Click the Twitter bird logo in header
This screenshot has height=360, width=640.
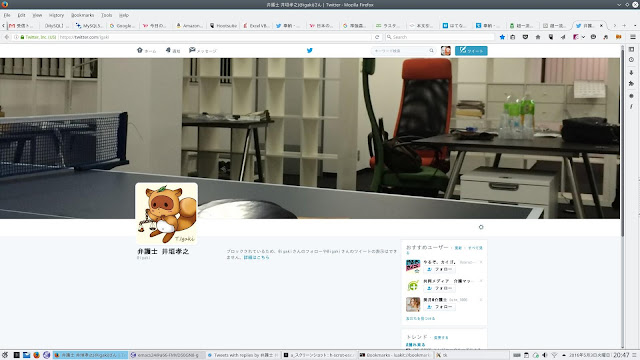click(309, 51)
